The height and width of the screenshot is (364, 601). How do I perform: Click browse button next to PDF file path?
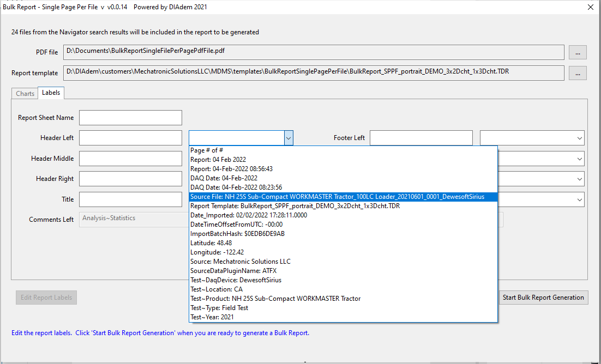(x=578, y=52)
